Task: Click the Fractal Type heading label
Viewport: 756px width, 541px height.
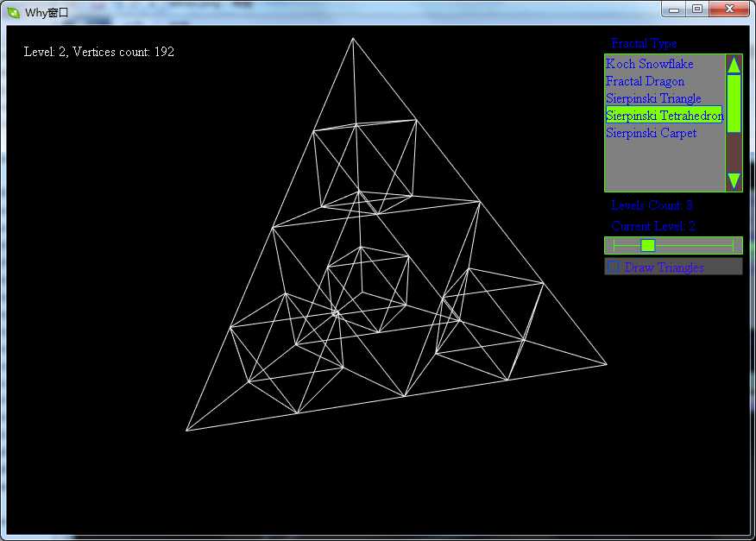Action: click(x=644, y=43)
